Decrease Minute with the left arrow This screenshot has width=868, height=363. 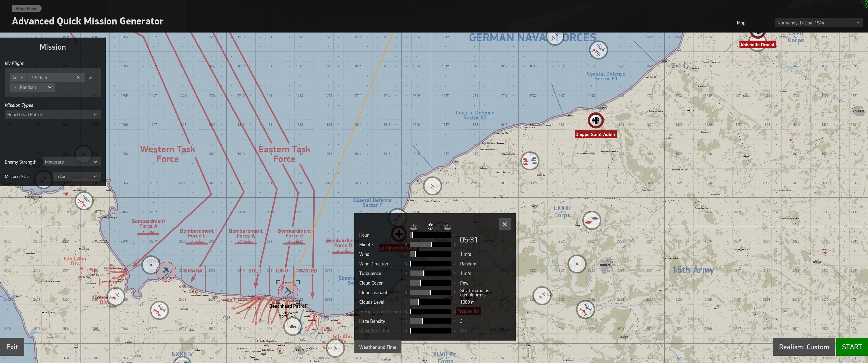point(406,245)
